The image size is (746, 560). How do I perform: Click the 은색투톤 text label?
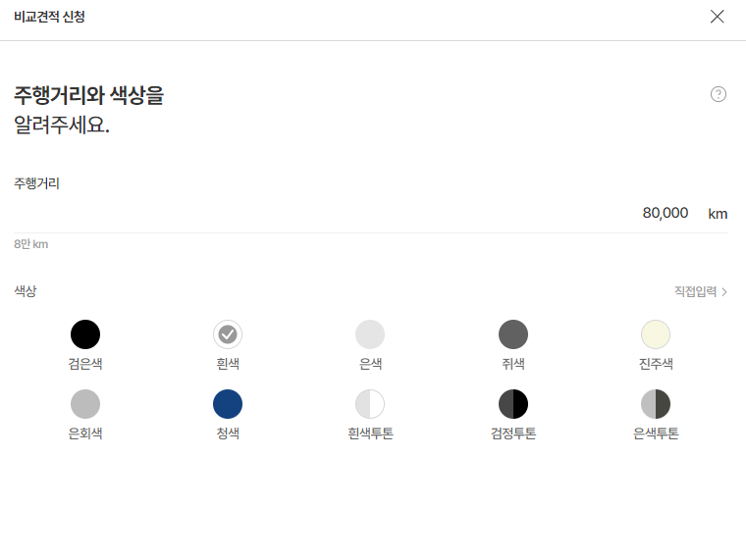click(x=656, y=433)
